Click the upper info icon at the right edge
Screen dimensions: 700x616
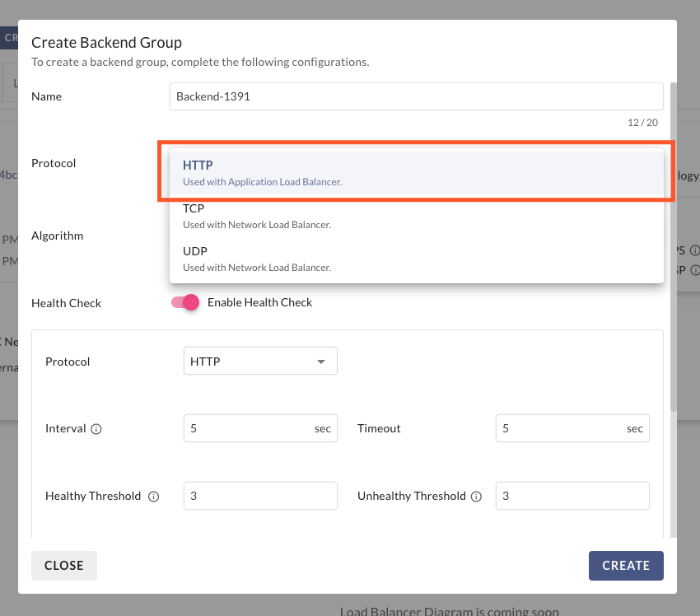[x=694, y=250]
